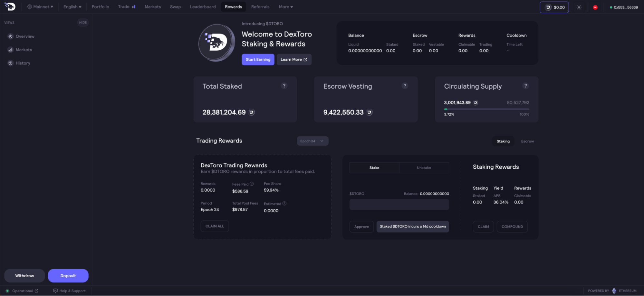This screenshot has width=644, height=296.
Task: Open wallet address 0x553...56339 menu
Action: pos(624,7)
